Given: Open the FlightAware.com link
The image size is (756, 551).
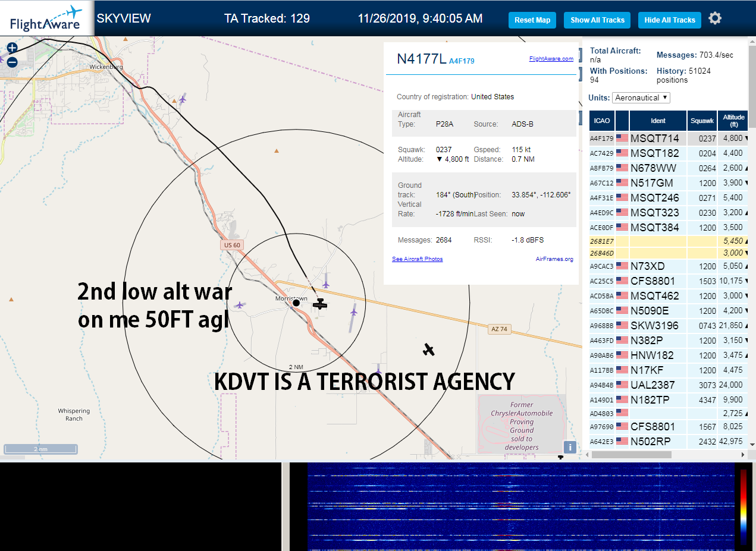Looking at the screenshot, I should pos(551,59).
